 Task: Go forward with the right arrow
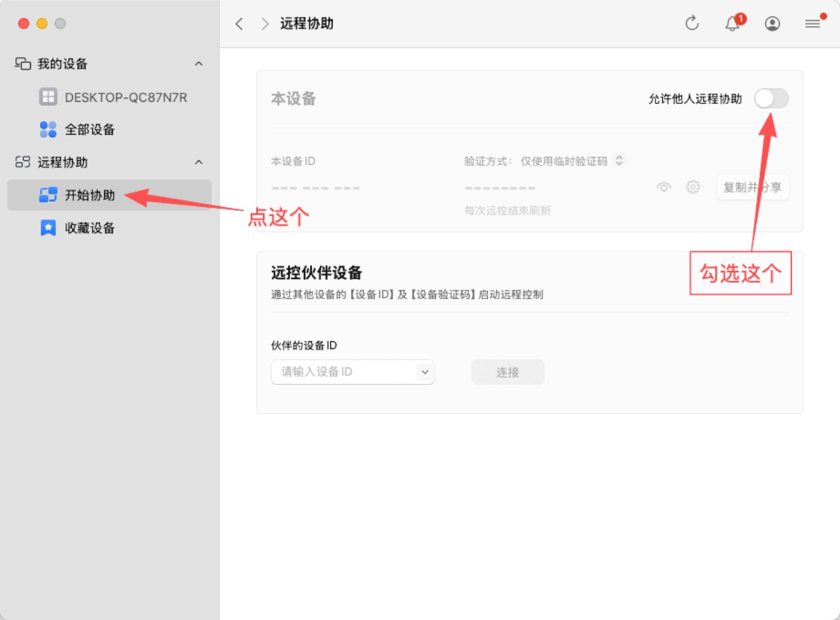[265, 23]
